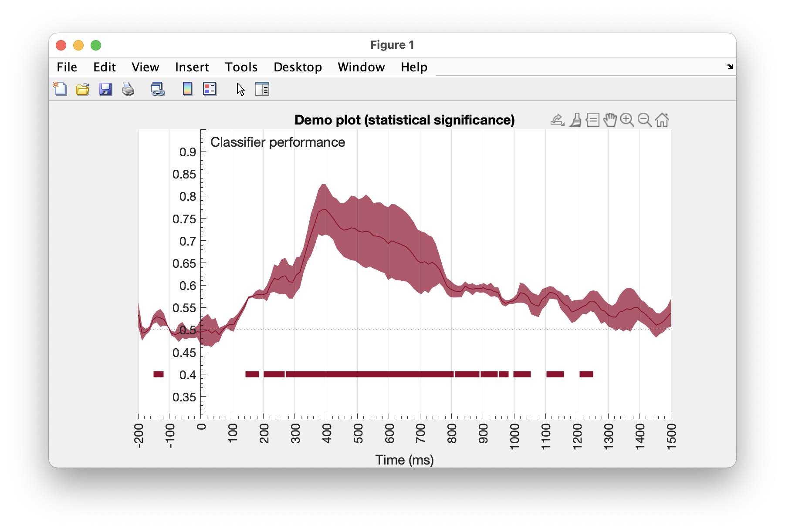Open the Tools menu

coord(241,67)
